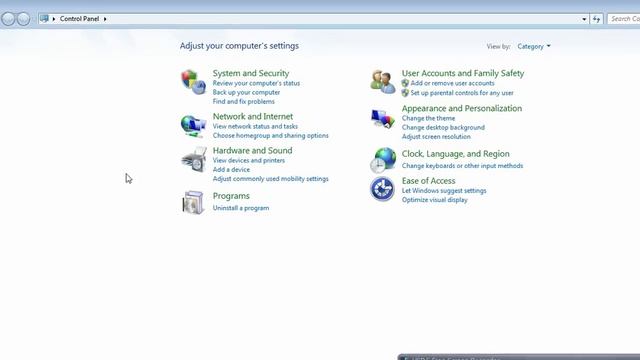Adjust commonly used mobility settings
The height and width of the screenshot is (360, 640).
(x=270, y=179)
